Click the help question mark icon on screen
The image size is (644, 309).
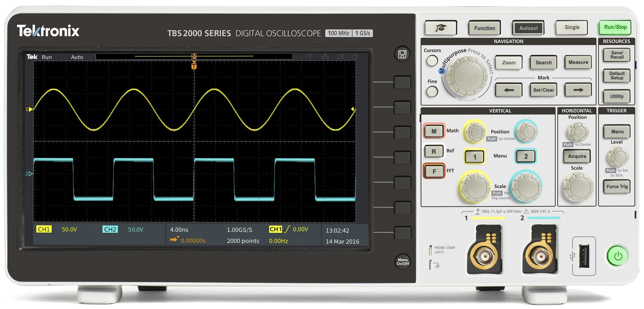coord(355,57)
